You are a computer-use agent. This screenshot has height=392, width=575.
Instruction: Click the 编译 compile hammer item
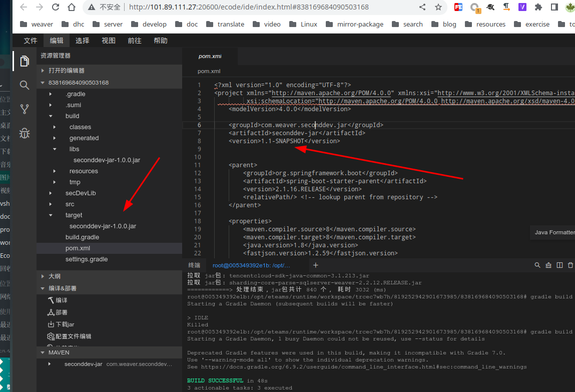[x=58, y=300]
